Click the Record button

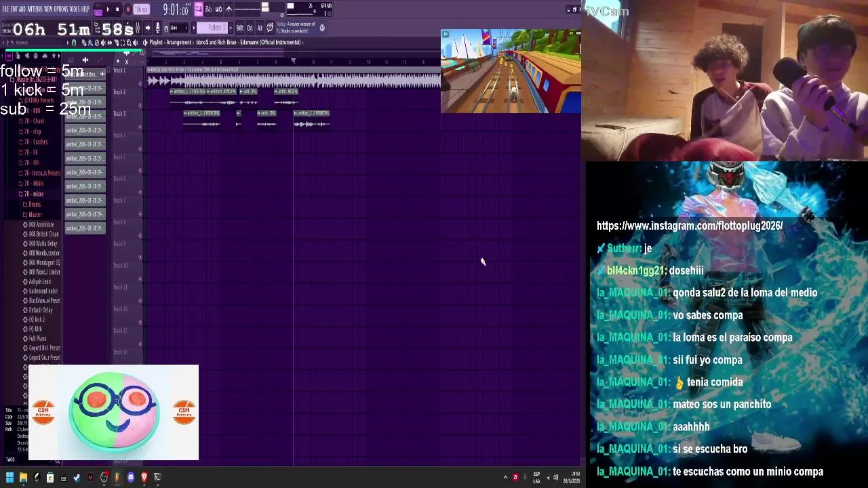point(128,9)
